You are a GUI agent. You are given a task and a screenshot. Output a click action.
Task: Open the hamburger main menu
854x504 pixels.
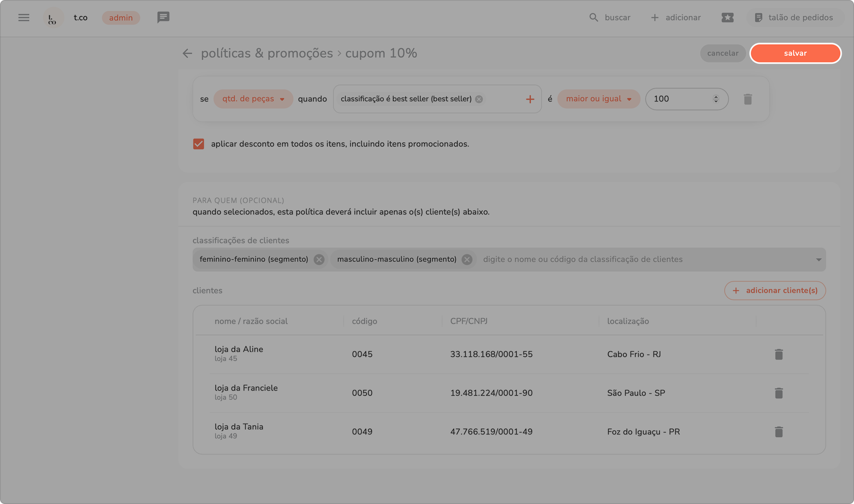24,17
